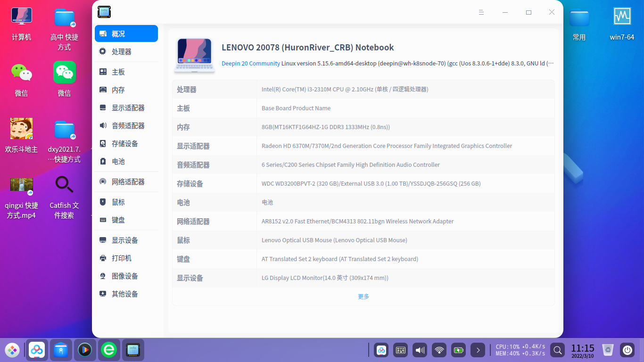The image size is (644, 362).
Task: Launch the browser from the taskbar
Action: (x=109, y=350)
